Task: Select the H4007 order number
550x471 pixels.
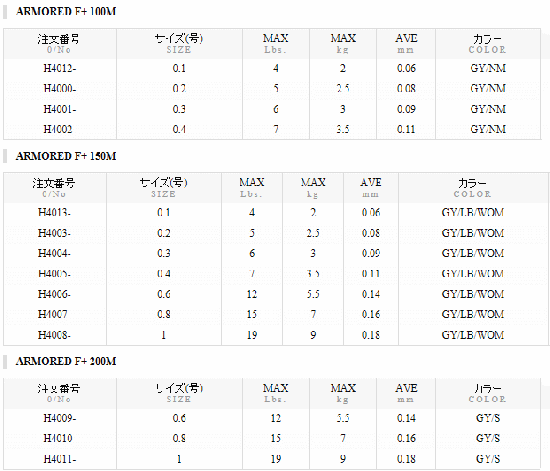Action: 53,314
